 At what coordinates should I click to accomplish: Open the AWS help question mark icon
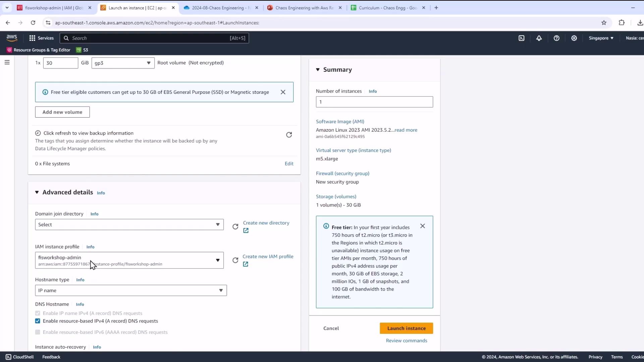[x=556, y=38]
